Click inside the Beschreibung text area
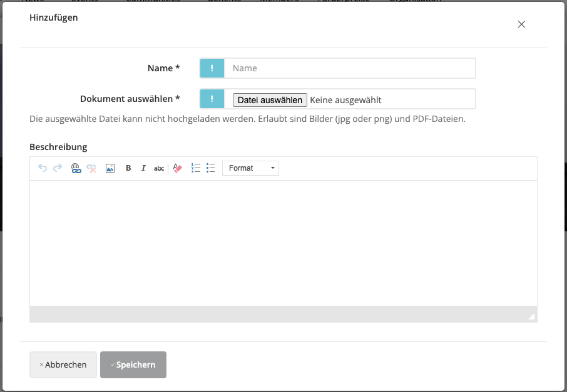This screenshot has height=392, width=567. point(283,243)
